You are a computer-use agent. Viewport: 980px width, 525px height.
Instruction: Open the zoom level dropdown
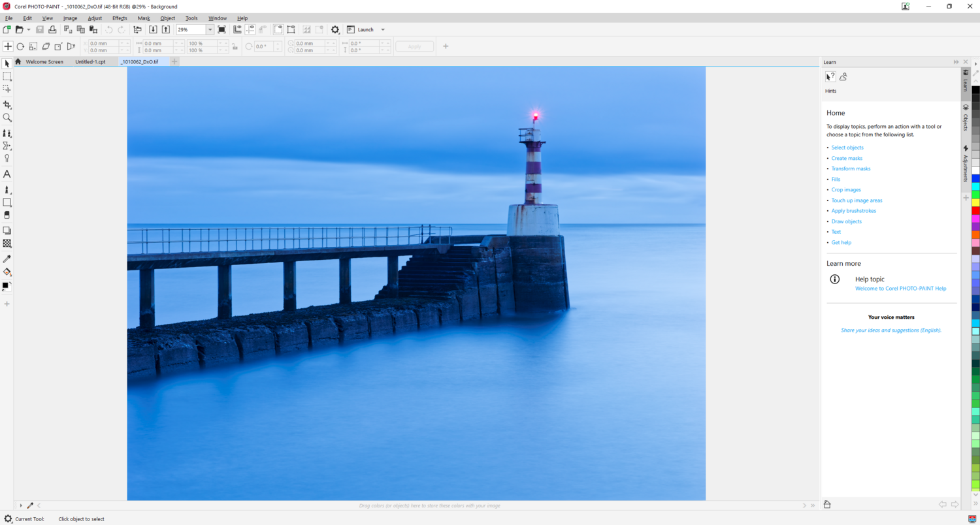(210, 29)
